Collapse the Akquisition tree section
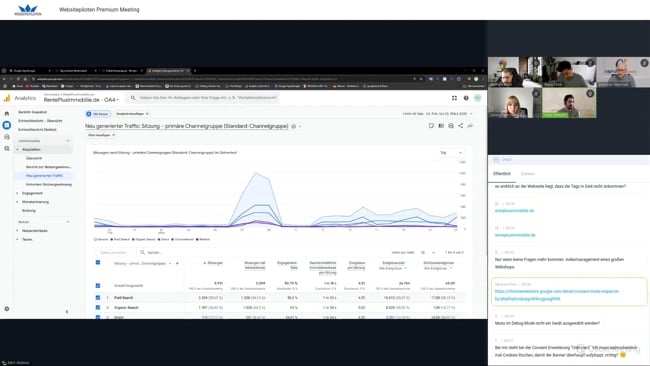Viewport: 650px width, 366px height. [x=17, y=149]
